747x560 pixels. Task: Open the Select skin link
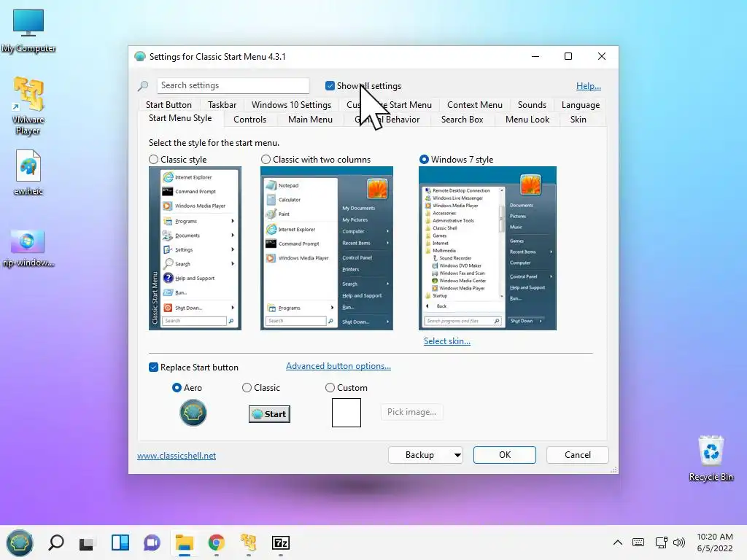[x=447, y=341]
